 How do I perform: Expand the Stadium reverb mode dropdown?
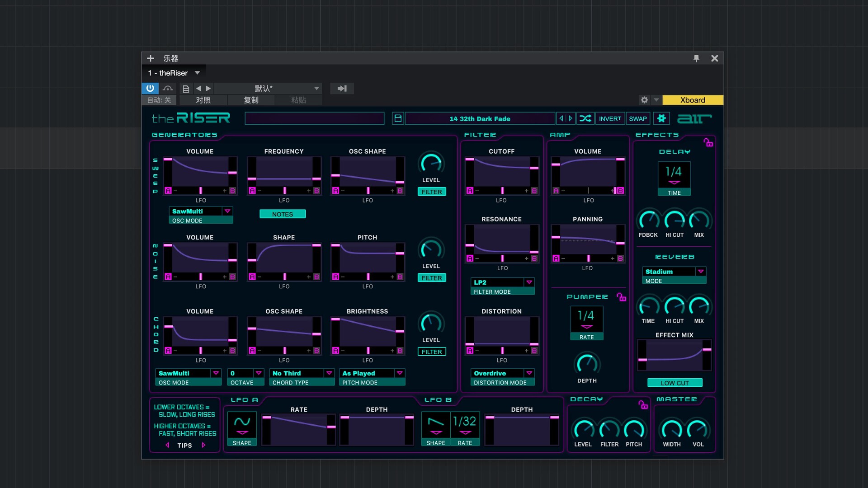point(701,272)
